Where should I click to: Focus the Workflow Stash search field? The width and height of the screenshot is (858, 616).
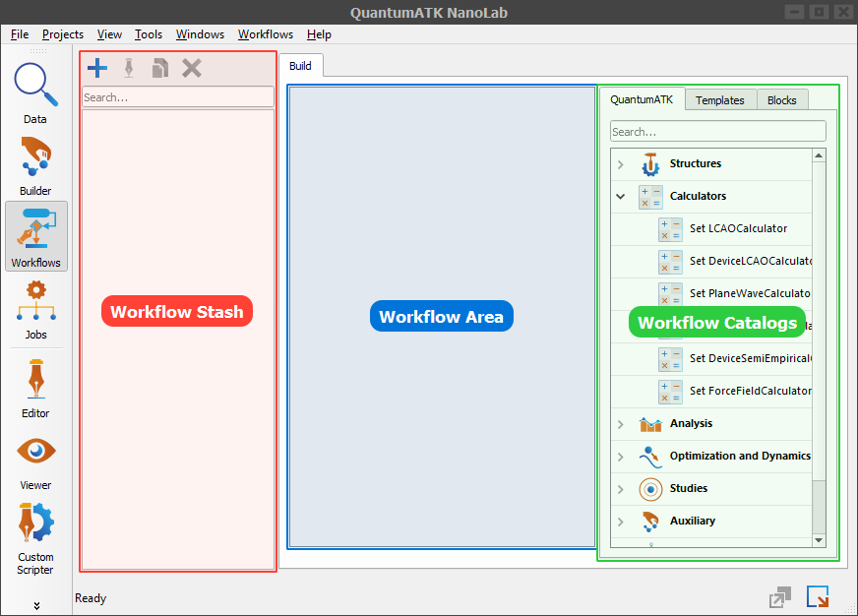[178, 96]
